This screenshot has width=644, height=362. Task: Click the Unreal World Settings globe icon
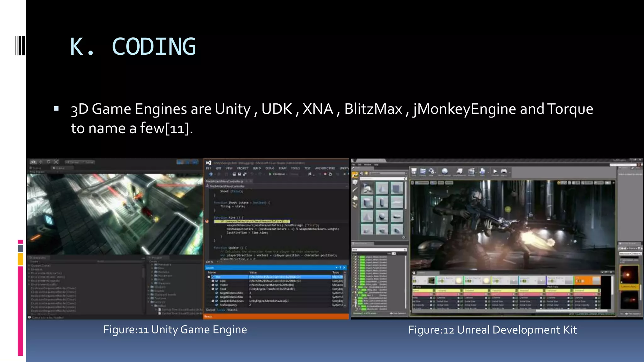(x=445, y=172)
